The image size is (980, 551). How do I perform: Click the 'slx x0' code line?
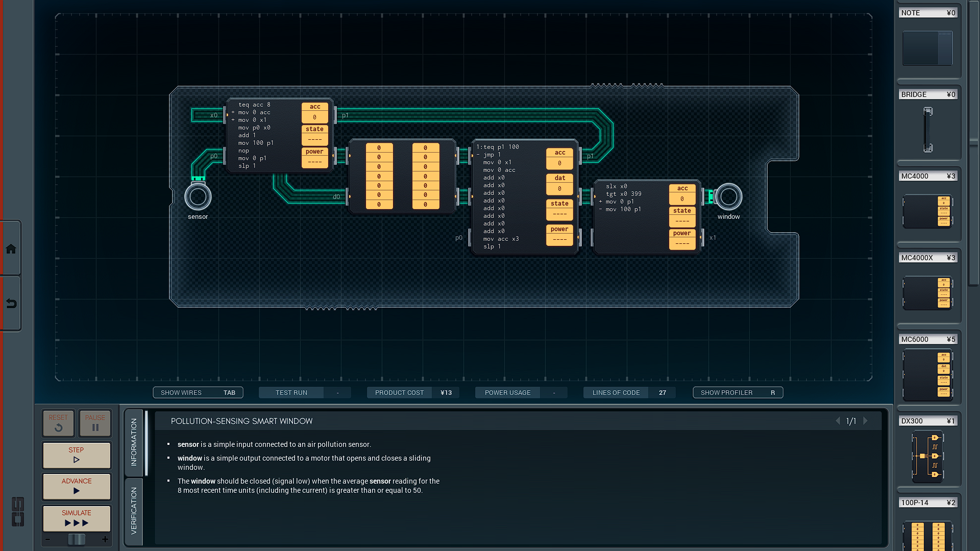point(616,186)
